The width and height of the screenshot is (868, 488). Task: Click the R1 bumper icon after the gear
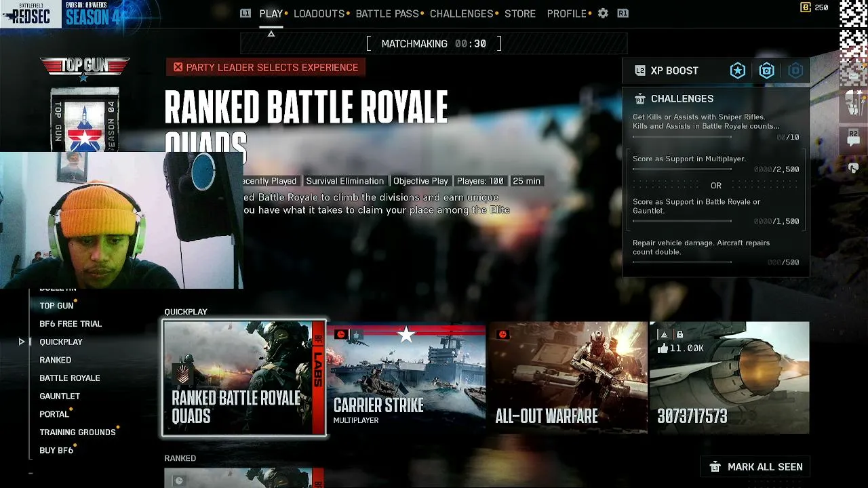click(x=623, y=14)
